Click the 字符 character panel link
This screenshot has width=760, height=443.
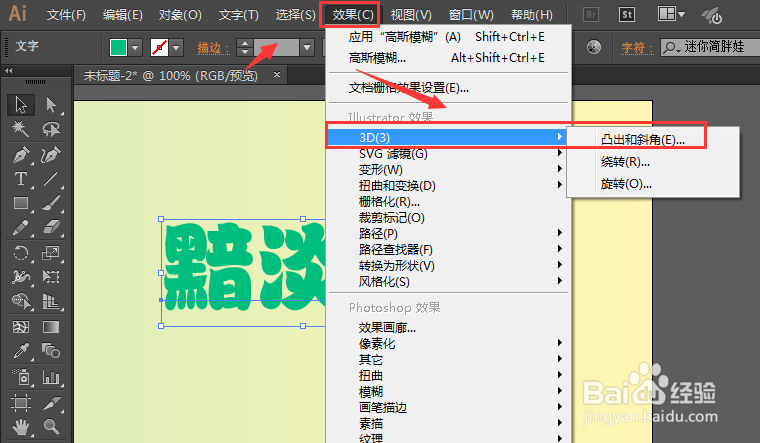[x=638, y=47]
